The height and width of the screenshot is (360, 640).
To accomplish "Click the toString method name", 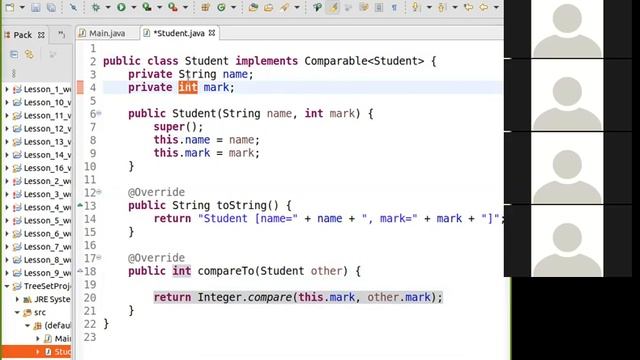I will [x=242, y=205].
